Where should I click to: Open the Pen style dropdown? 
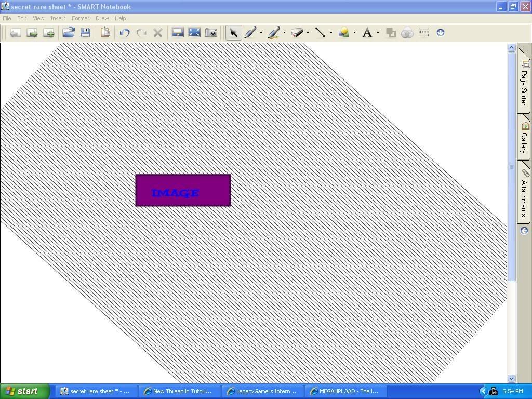[x=260, y=33]
